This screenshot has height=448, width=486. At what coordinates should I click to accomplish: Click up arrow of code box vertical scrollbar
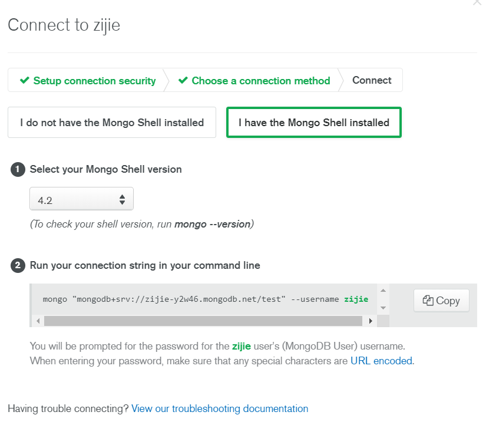383,291
